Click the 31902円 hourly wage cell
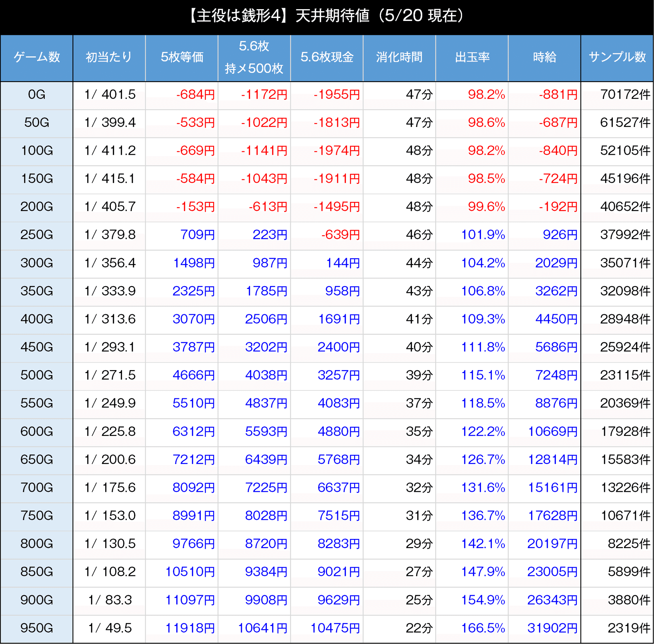The image size is (654, 644). click(x=552, y=628)
